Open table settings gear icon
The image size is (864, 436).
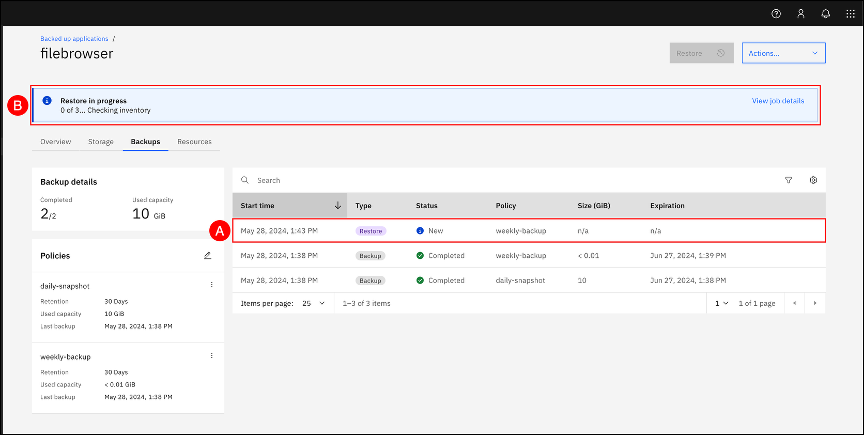pyautogui.click(x=813, y=180)
